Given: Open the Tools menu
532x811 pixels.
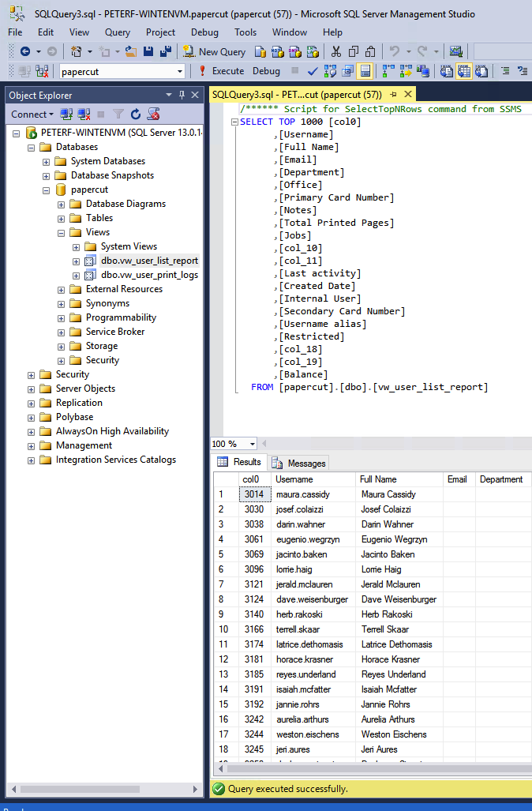Looking at the screenshot, I should (245, 32).
